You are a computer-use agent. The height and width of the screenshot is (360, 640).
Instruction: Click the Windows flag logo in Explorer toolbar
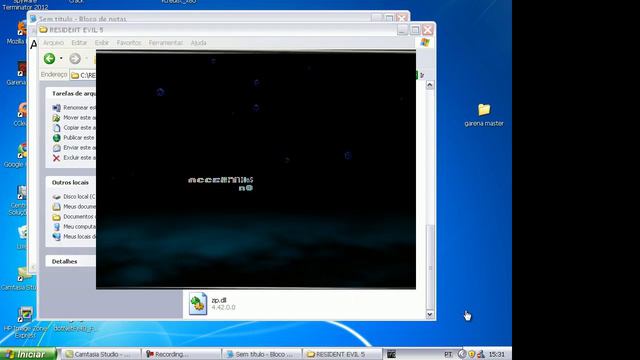click(425, 42)
